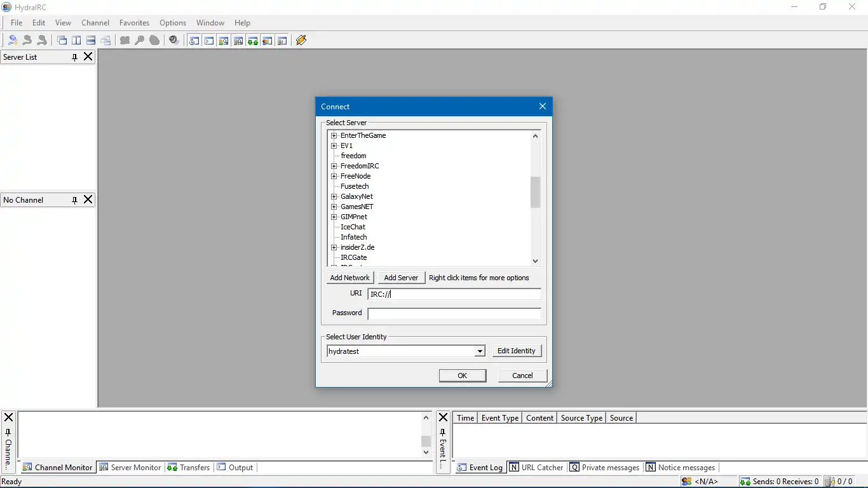The image size is (868, 488).
Task: Switch to the Private messages tab
Action: (604, 467)
